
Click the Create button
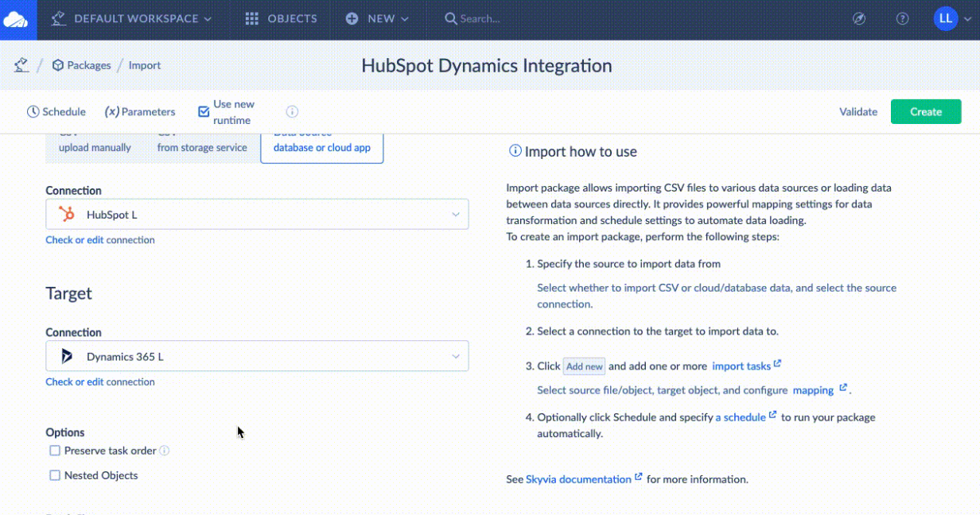925,111
